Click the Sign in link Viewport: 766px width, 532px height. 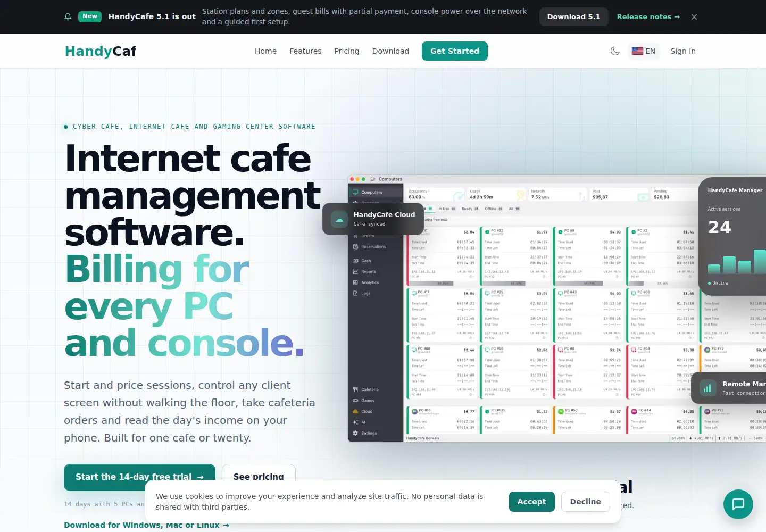click(x=683, y=51)
